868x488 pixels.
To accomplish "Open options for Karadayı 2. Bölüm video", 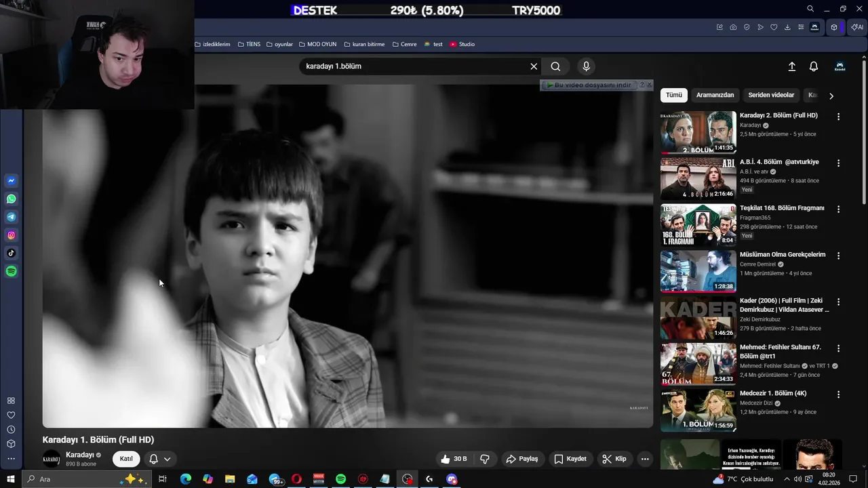I will pyautogui.click(x=838, y=117).
